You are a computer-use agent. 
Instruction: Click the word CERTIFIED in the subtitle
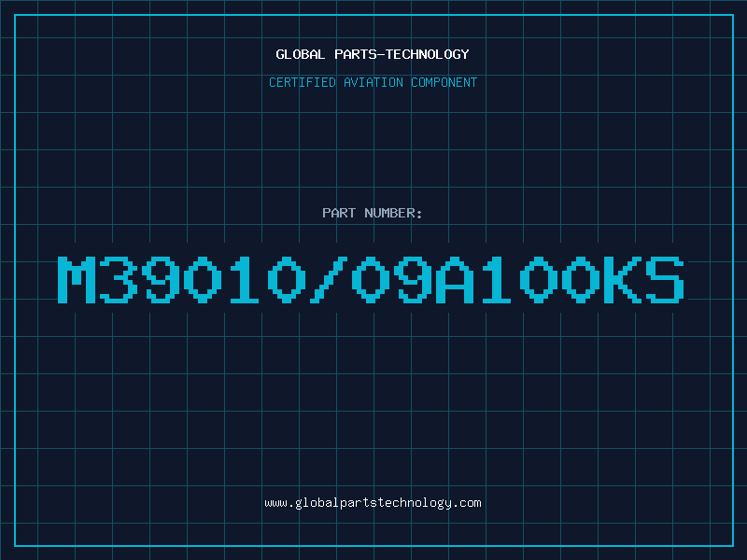pyautogui.click(x=302, y=82)
